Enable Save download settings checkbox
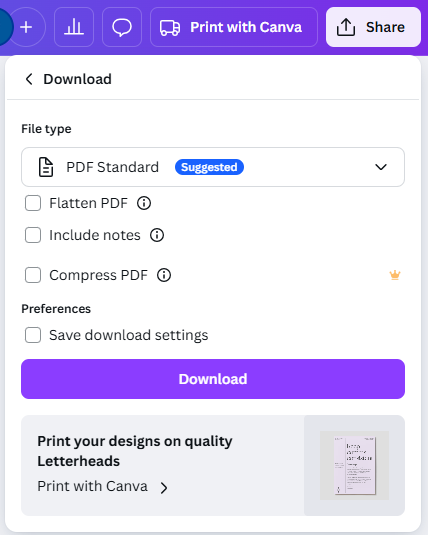The width and height of the screenshot is (428, 535). (x=33, y=335)
